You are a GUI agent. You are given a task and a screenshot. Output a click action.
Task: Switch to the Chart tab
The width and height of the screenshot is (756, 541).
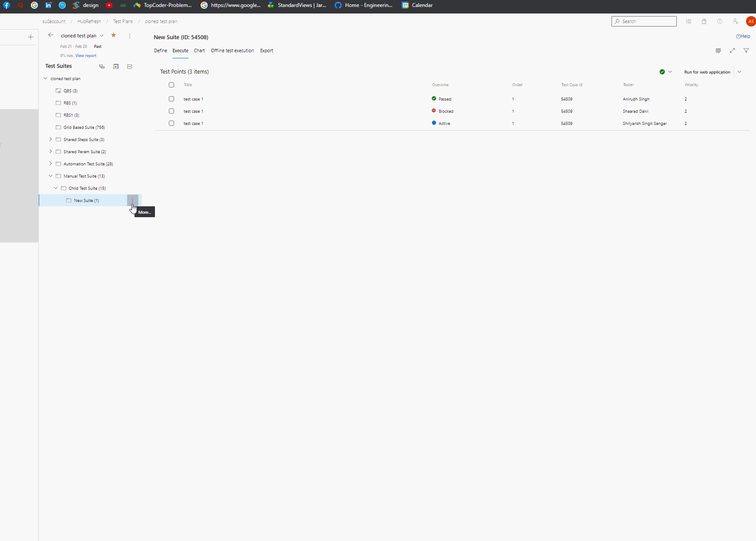(199, 50)
